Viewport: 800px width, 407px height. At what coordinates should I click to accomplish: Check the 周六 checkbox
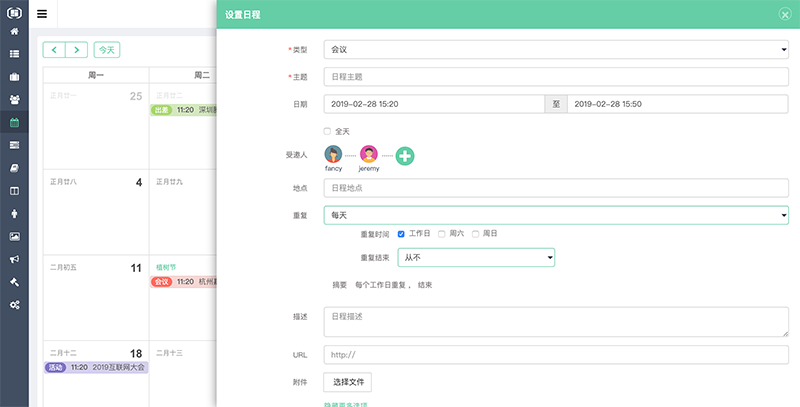[442, 233]
